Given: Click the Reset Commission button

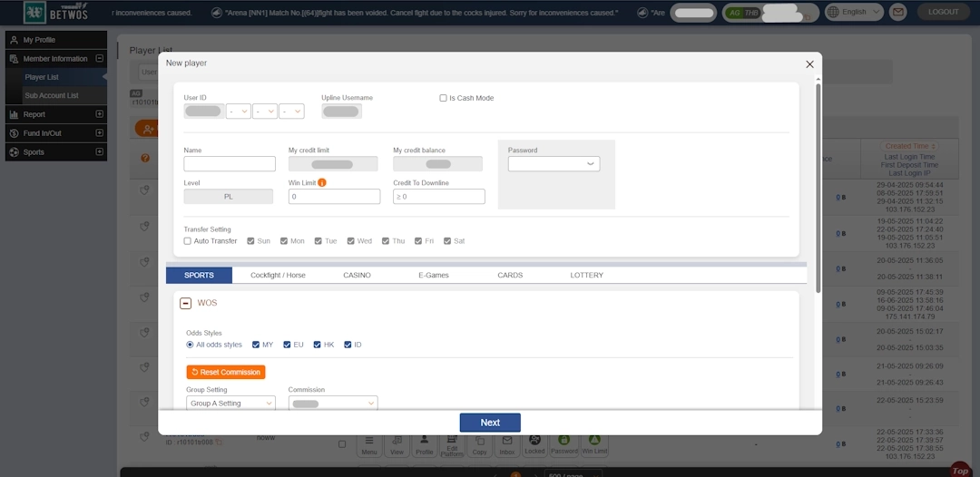Looking at the screenshot, I should [226, 372].
